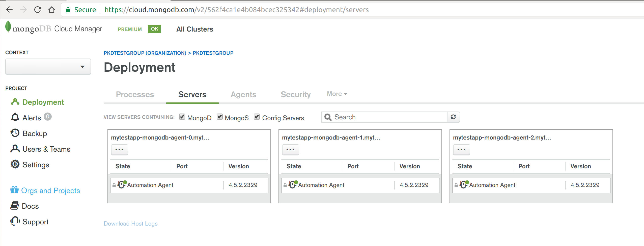Open Users & Teams in sidebar
644x246 pixels.
[x=46, y=149]
